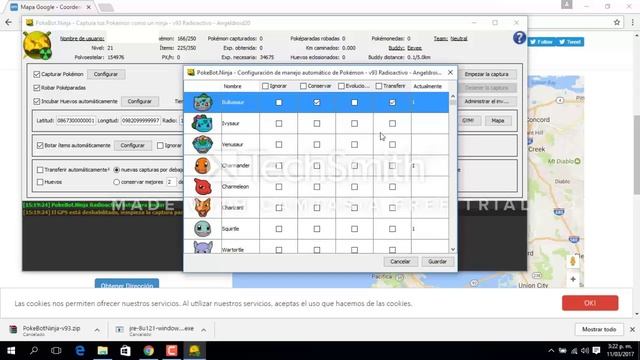Toggle Robar Poképaradas checkbox
This screenshot has height=360, width=640.
(37, 88)
